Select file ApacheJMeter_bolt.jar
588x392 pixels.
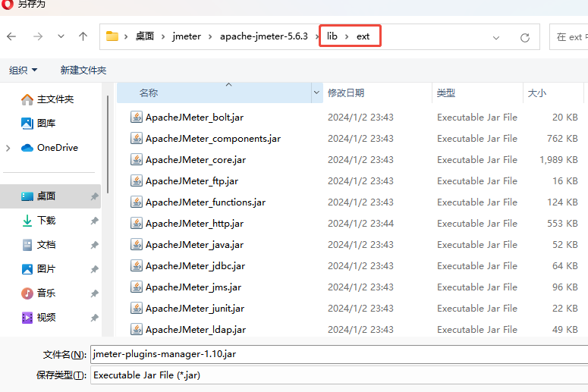pos(194,118)
